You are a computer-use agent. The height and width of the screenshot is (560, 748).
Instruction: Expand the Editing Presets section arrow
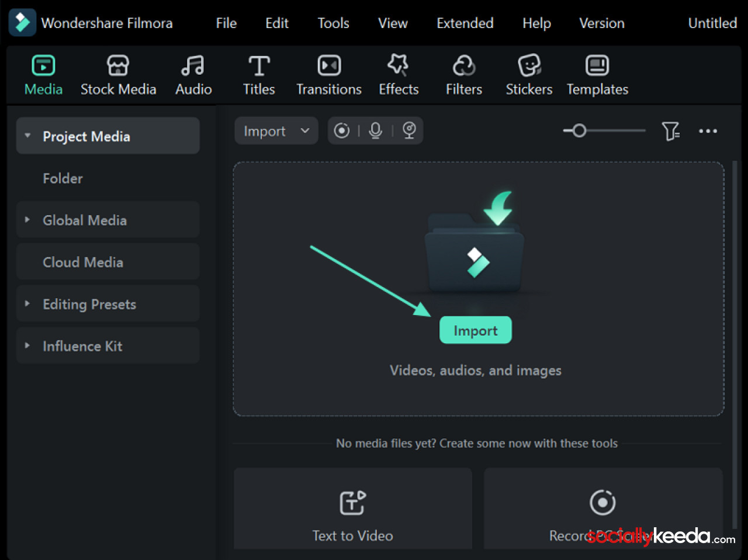tap(27, 303)
